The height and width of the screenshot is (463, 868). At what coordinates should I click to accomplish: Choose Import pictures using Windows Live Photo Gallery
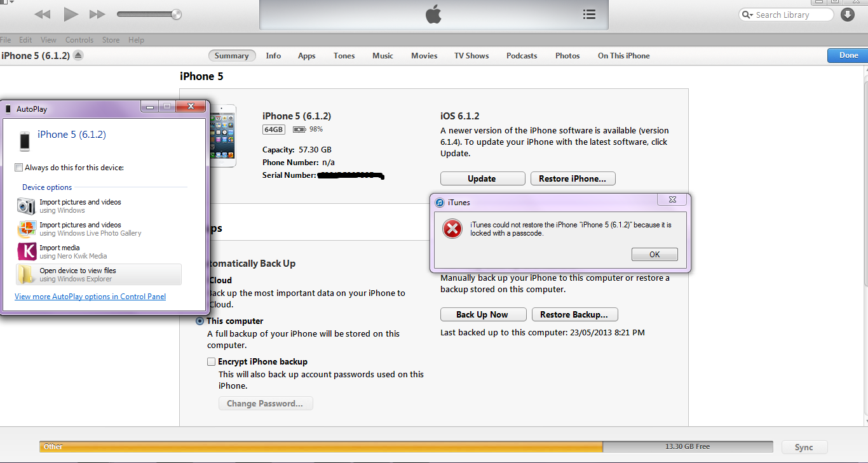(98, 229)
